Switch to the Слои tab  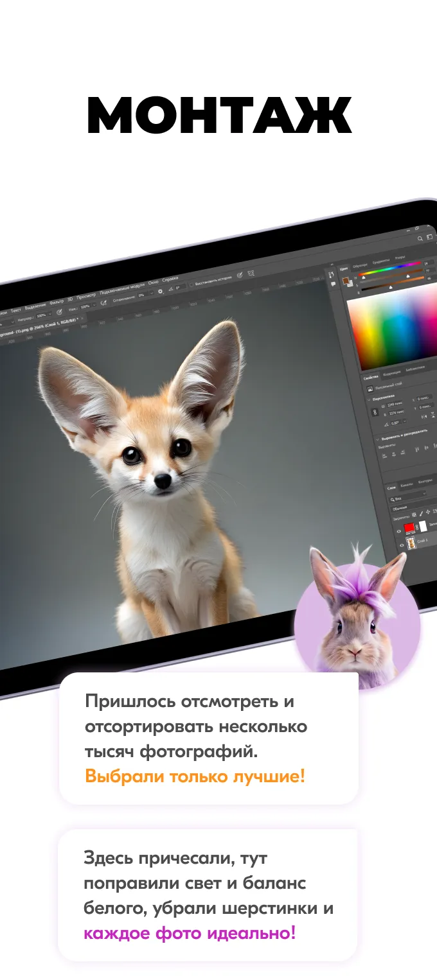(x=391, y=488)
